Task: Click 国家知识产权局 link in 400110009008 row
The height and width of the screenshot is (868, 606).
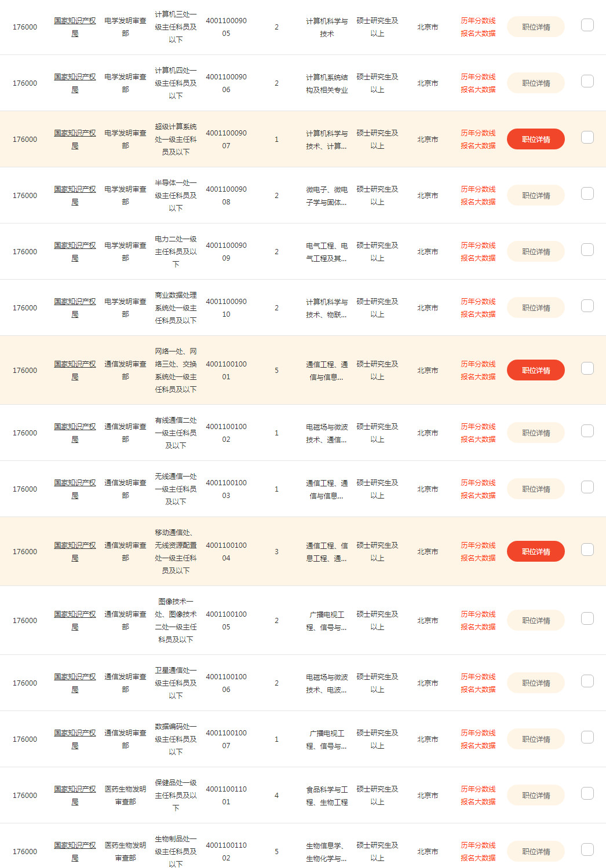Action: point(75,195)
